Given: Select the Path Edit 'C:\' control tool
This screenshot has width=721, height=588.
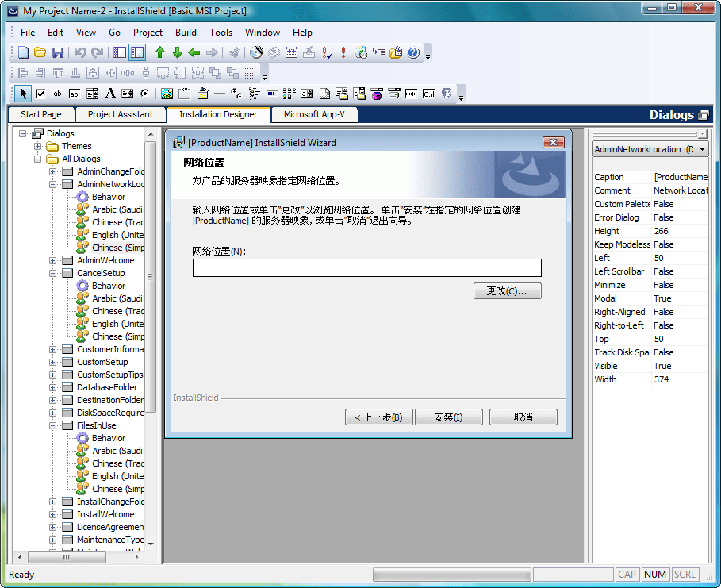Looking at the screenshot, I should (428, 94).
